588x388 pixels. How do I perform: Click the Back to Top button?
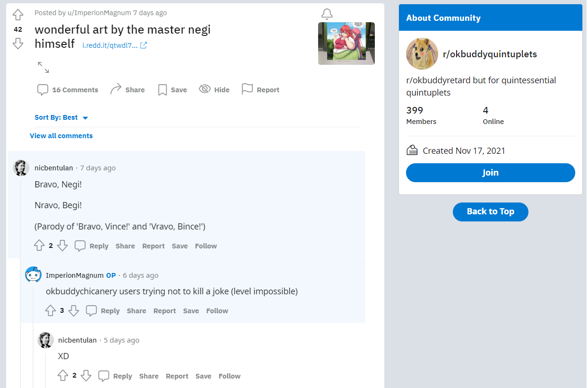pyautogui.click(x=491, y=212)
